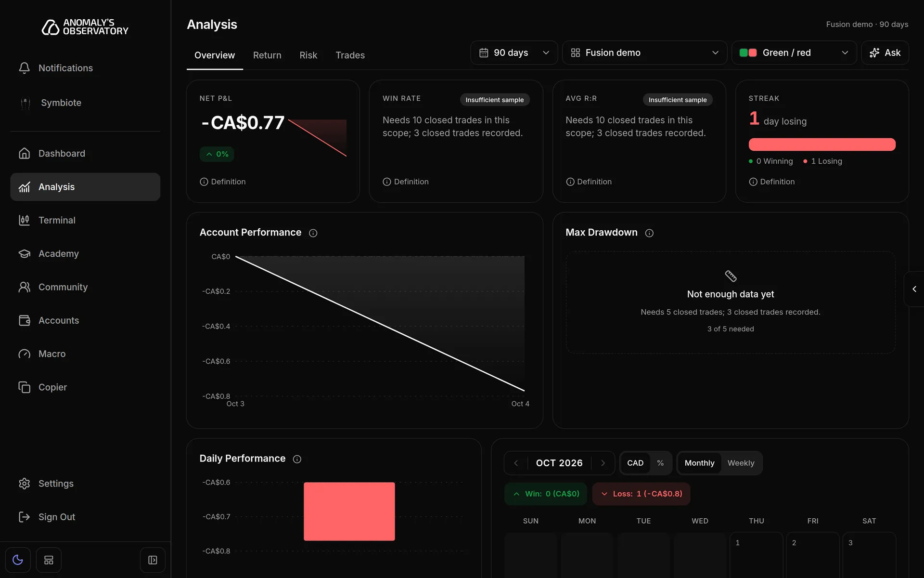Expand the right side panel chevron

pyautogui.click(x=914, y=289)
